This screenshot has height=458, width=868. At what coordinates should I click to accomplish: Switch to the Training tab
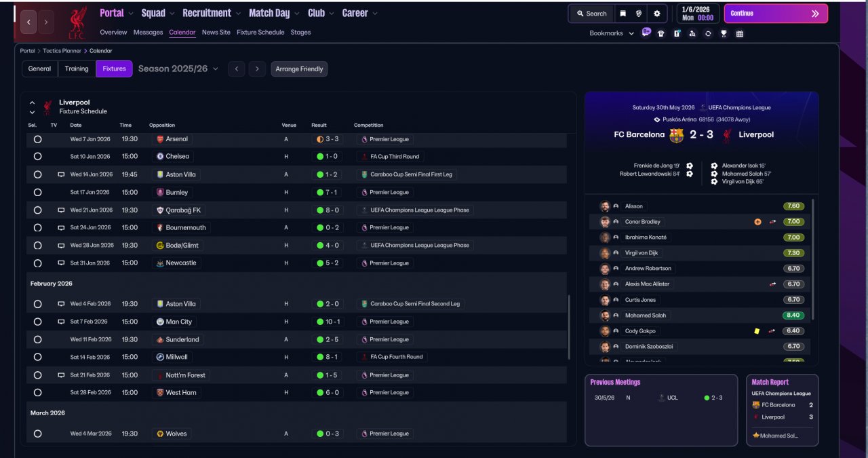(77, 69)
